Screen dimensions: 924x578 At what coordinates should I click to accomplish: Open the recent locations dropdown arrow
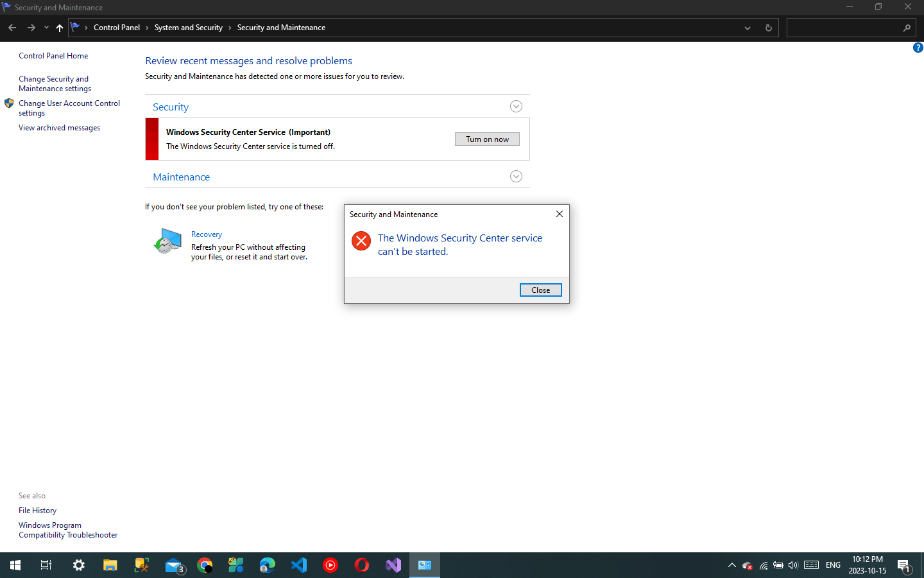46,28
